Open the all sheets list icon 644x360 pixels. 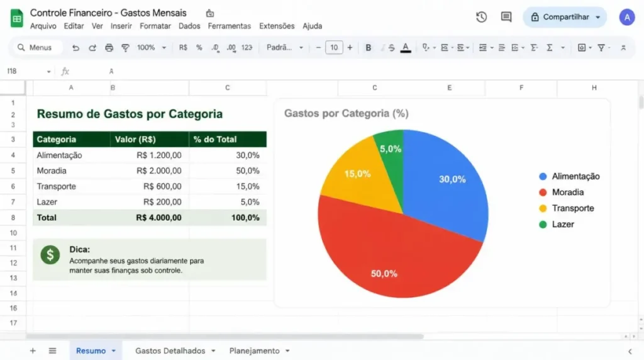[x=53, y=351]
